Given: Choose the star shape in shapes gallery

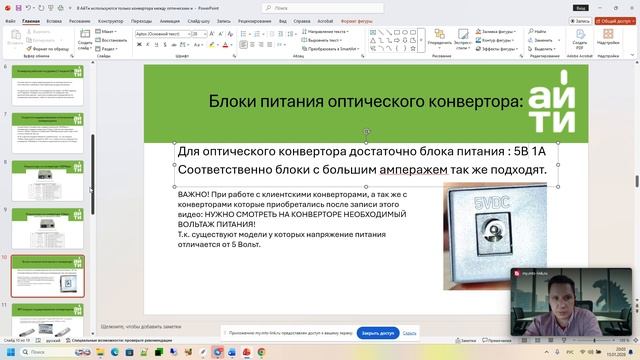Looking at the screenshot, I should pyautogui.click(x=413, y=48).
